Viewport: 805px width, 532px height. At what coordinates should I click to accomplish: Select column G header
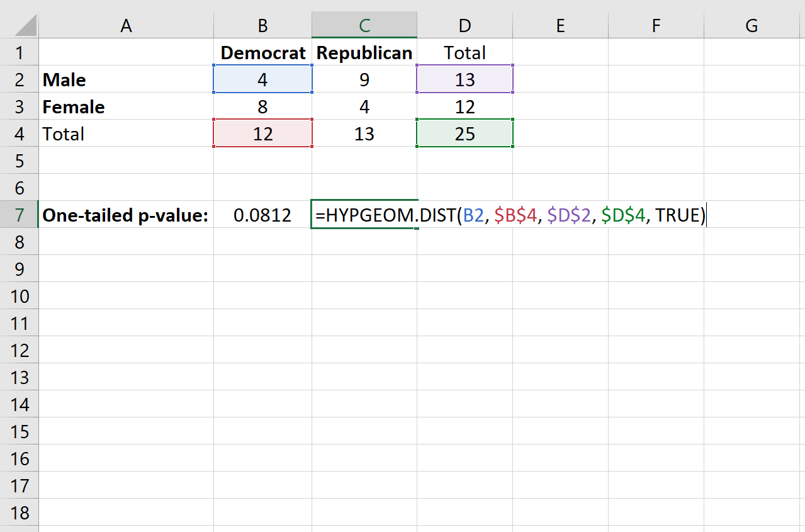click(752, 25)
